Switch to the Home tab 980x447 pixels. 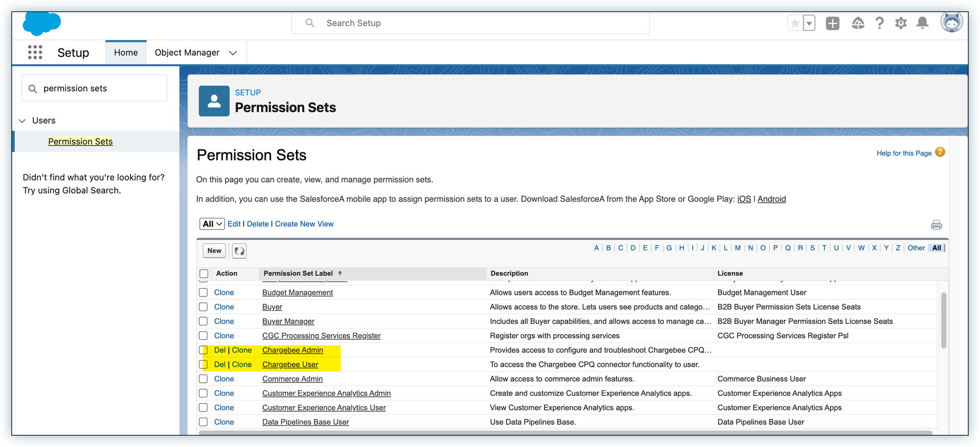point(126,53)
